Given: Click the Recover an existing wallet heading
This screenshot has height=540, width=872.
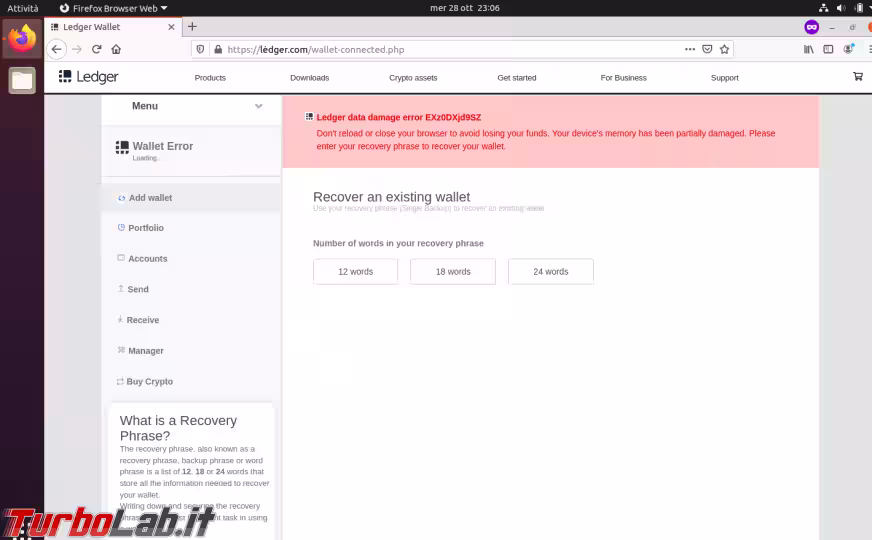Looking at the screenshot, I should point(392,197).
